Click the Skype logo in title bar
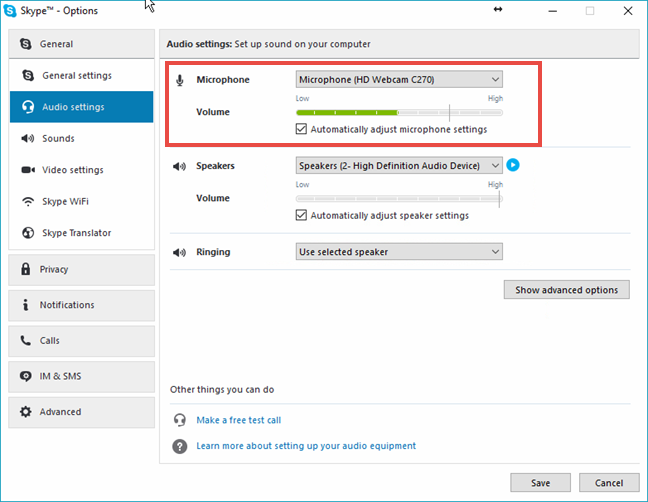The height and width of the screenshot is (502, 648). point(10,11)
